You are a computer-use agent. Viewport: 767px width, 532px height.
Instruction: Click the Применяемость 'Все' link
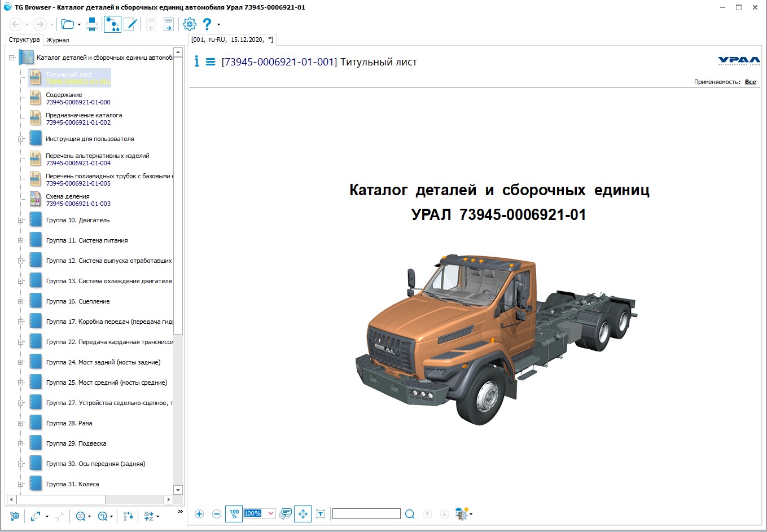click(750, 82)
